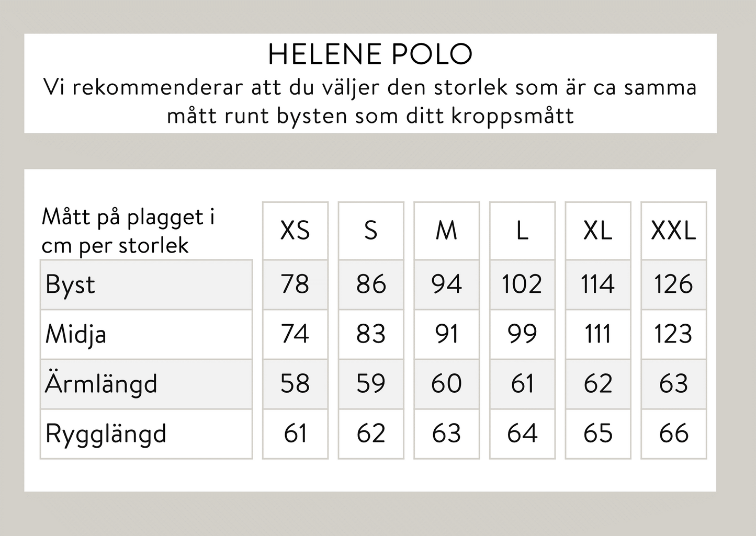Select Byst value 102 for L

522,284
